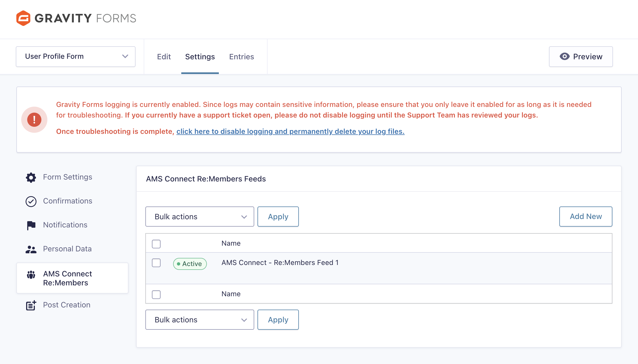Screen dimensions: 638x364
Task: Click the AMS Connect Re:Members Feeds heading
Action: [x=206, y=179]
